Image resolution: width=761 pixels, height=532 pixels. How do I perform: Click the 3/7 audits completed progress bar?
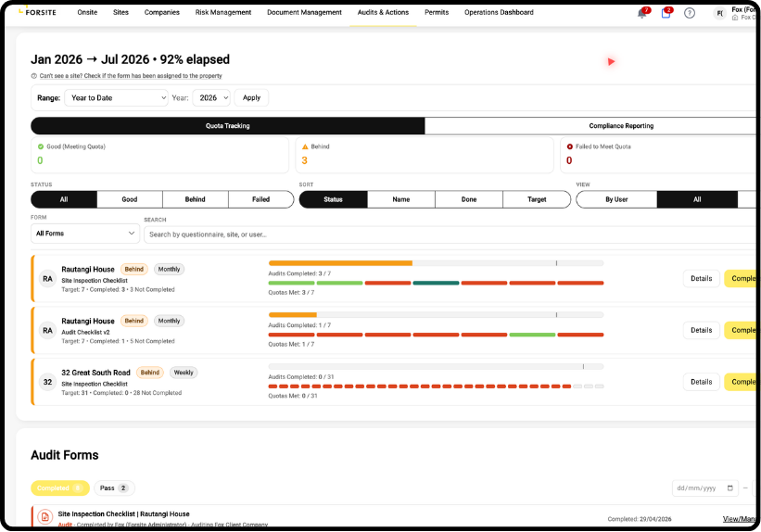pos(436,263)
